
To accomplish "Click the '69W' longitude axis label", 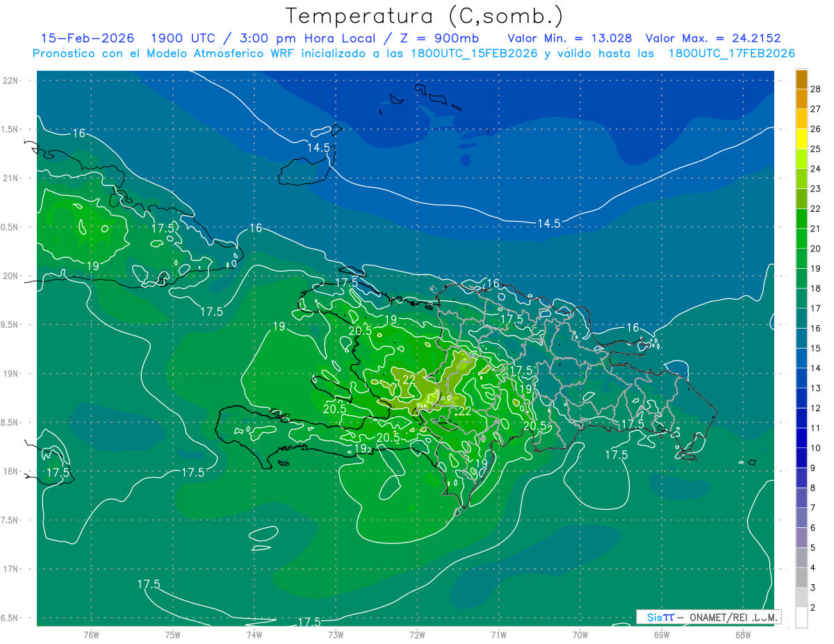I will [x=661, y=634].
